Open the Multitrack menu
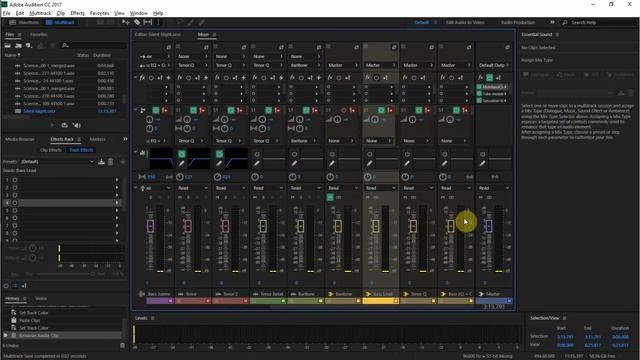 [x=40, y=13]
